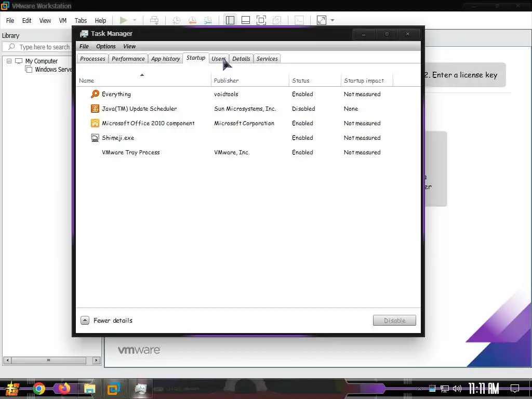
Task: Select the VMware Tray Process row name
Action: tap(130, 152)
